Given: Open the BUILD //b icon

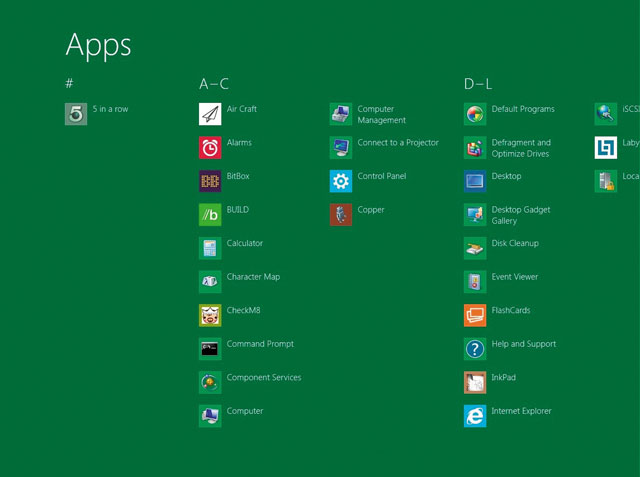Looking at the screenshot, I should 210,215.
